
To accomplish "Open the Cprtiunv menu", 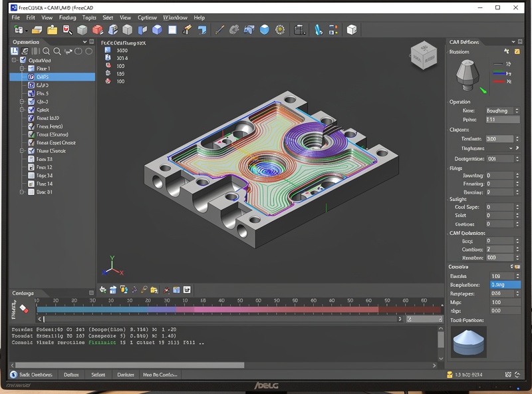I will [147, 18].
